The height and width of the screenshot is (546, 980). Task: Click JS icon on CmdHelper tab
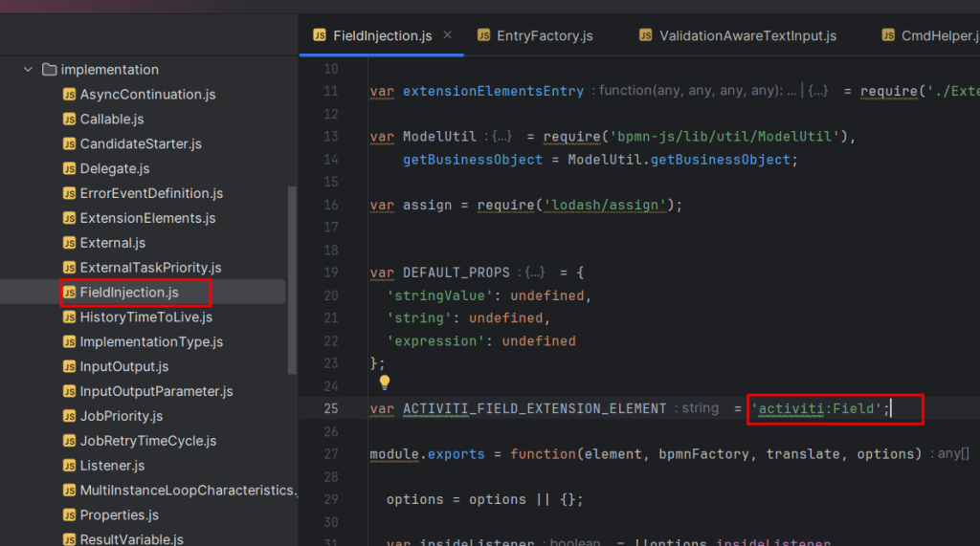pyautogui.click(x=889, y=35)
